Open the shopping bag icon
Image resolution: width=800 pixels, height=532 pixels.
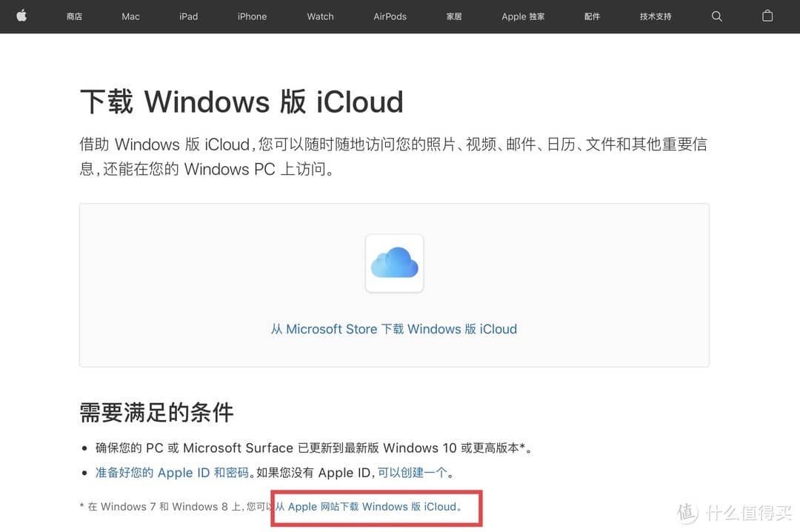[x=768, y=16]
